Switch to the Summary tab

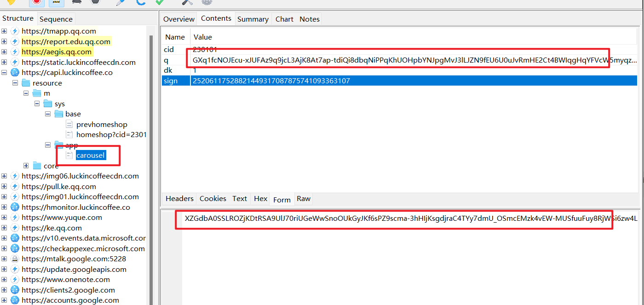coord(253,19)
